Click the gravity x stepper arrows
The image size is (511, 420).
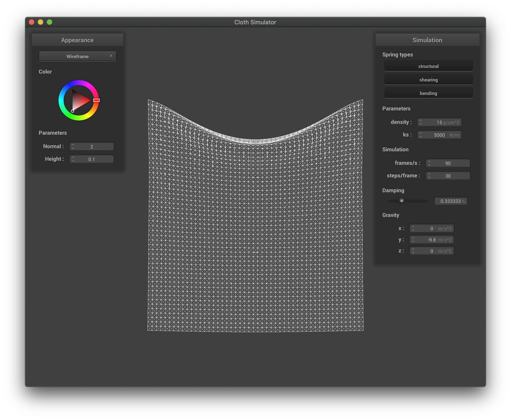(413, 228)
